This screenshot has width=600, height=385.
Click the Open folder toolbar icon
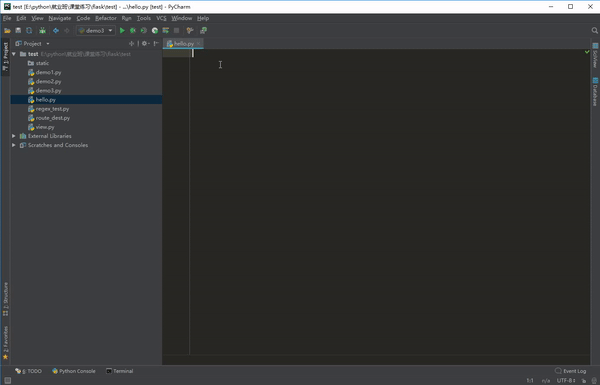7,31
